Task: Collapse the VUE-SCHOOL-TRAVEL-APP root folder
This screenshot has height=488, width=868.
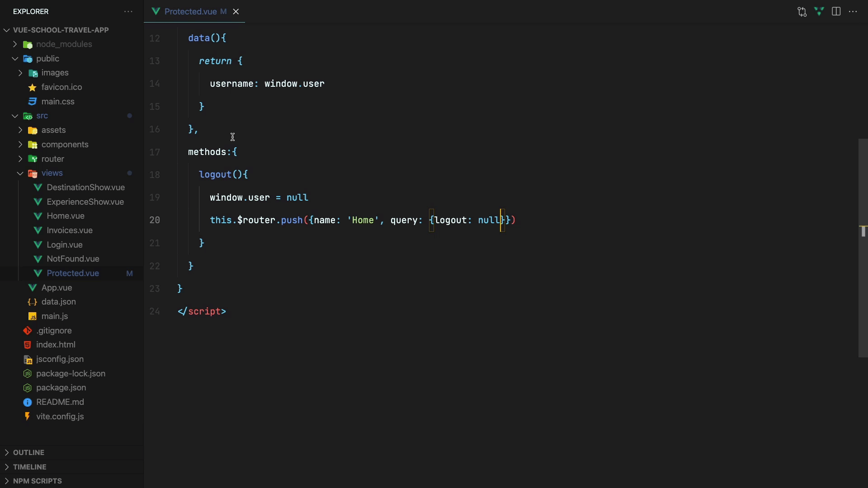Action: coord(7,30)
